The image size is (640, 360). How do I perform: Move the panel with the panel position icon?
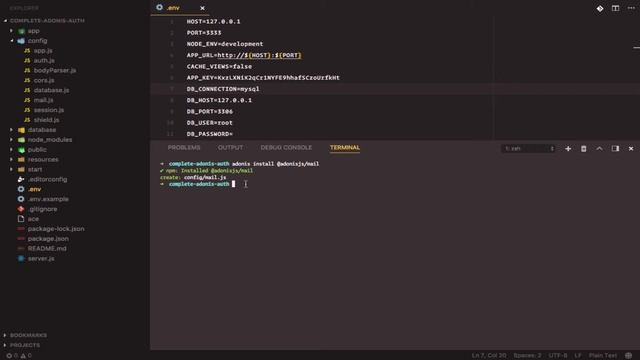tap(615, 149)
